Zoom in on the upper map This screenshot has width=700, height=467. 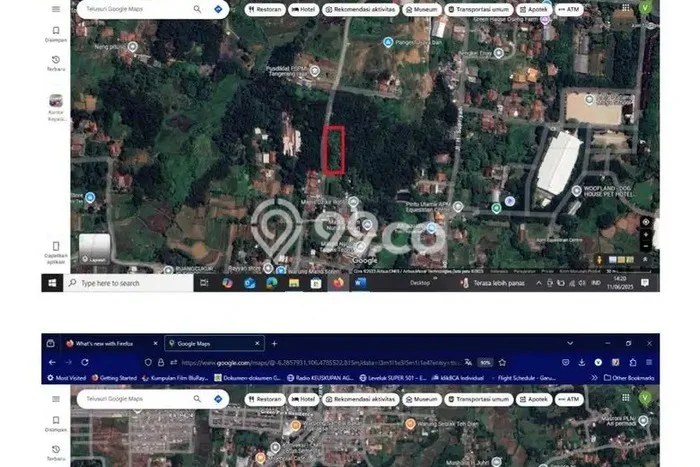pyautogui.click(x=646, y=235)
